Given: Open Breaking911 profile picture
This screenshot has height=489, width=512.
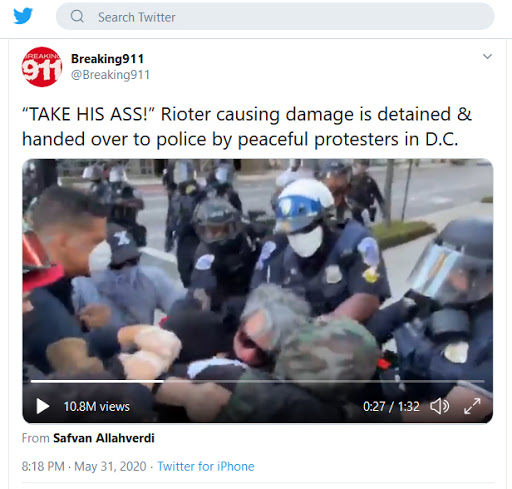Looking at the screenshot, I should 42,67.
